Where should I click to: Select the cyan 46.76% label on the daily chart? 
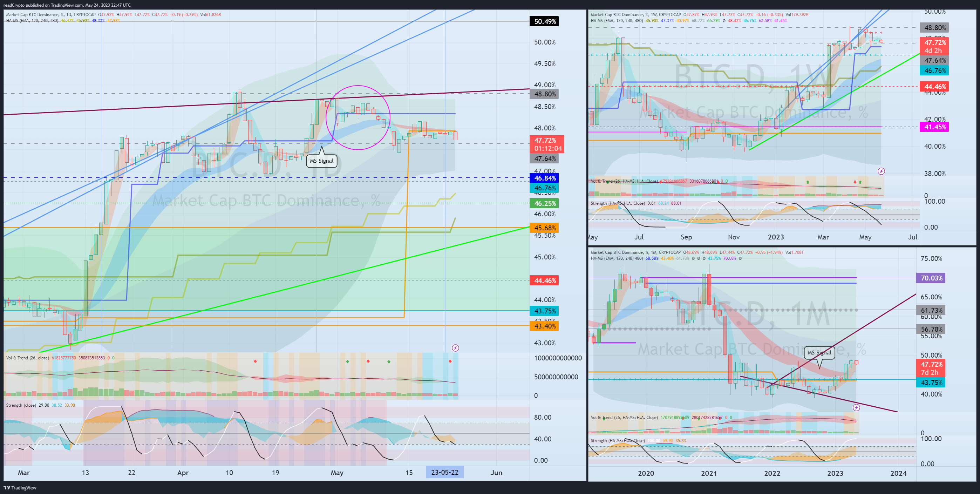pyautogui.click(x=545, y=188)
